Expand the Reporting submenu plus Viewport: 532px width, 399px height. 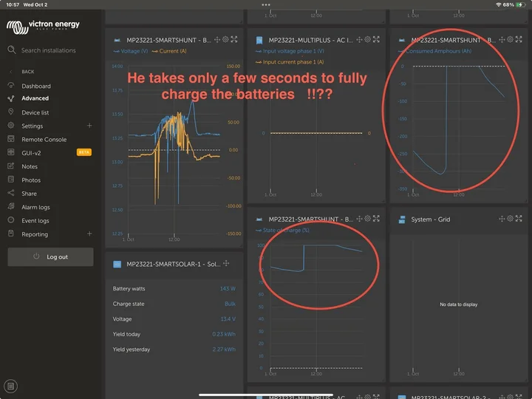[89, 233]
